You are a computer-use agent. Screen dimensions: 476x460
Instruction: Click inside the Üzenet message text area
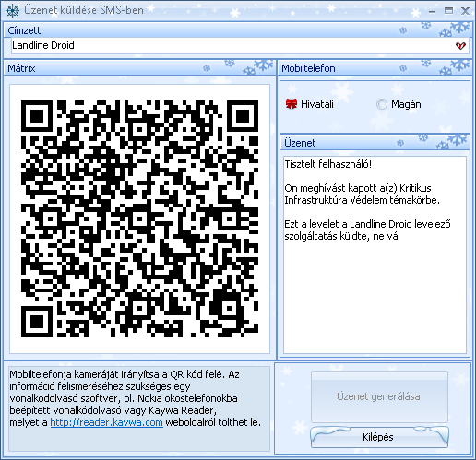click(375, 254)
